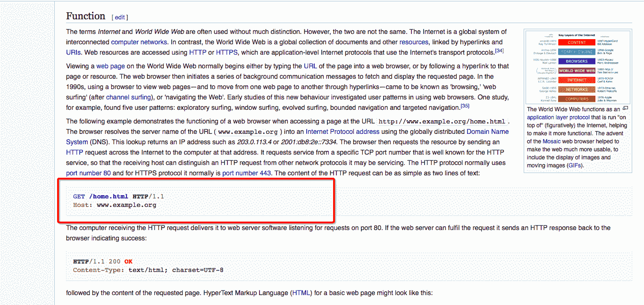This screenshot has height=305, width=644.
Task: Click citation reference 35
Action: coord(465,106)
